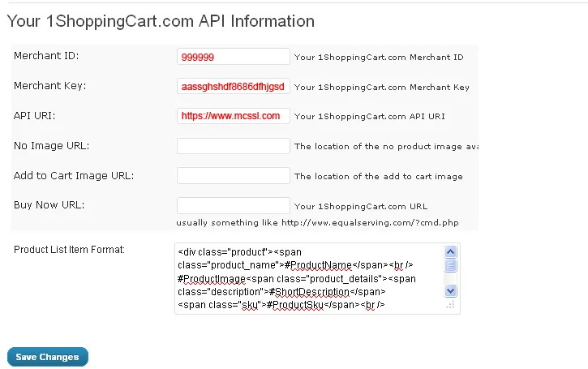
Task: Click the textarea scrollbar thumb
Action: click(x=450, y=265)
